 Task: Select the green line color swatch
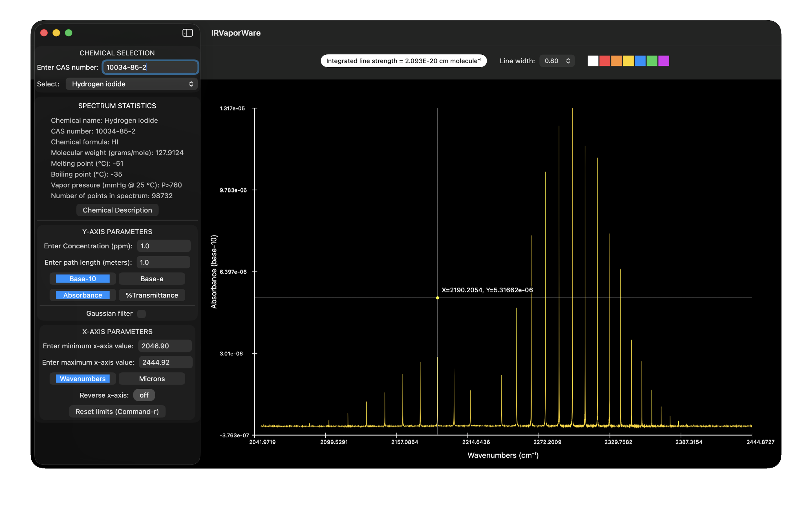pyautogui.click(x=652, y=61)
